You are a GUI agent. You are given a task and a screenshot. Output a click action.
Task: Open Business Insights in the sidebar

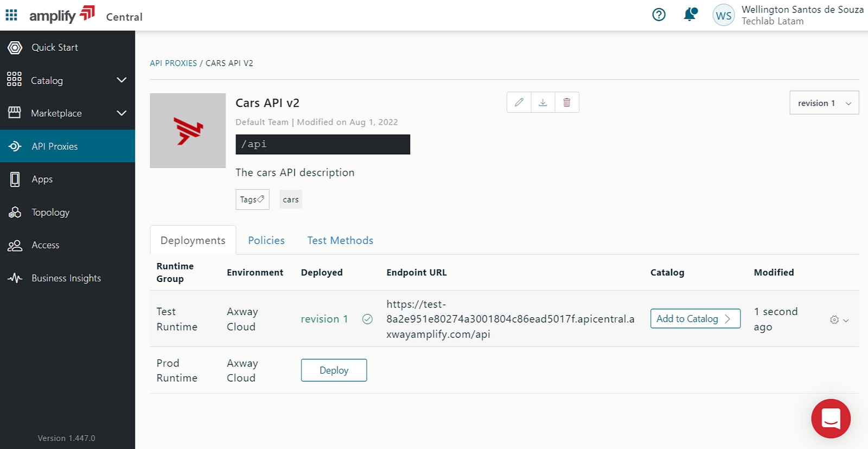66,278
